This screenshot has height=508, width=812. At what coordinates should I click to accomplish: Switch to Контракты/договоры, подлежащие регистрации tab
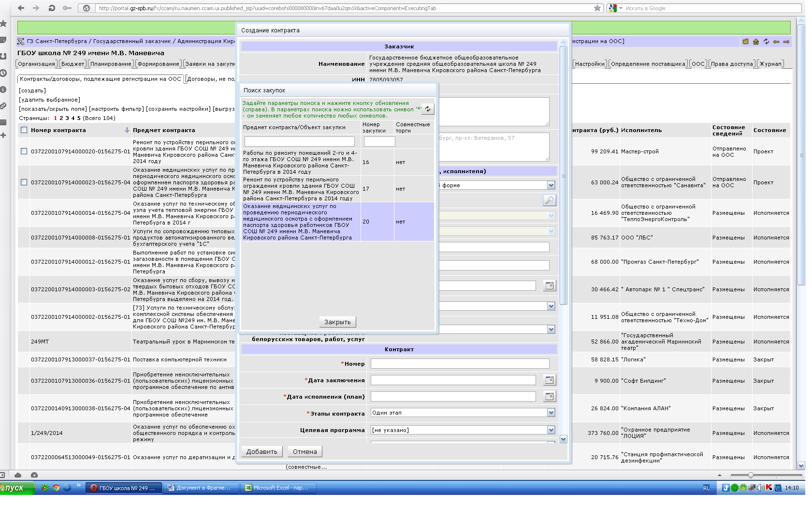[101, 79]
